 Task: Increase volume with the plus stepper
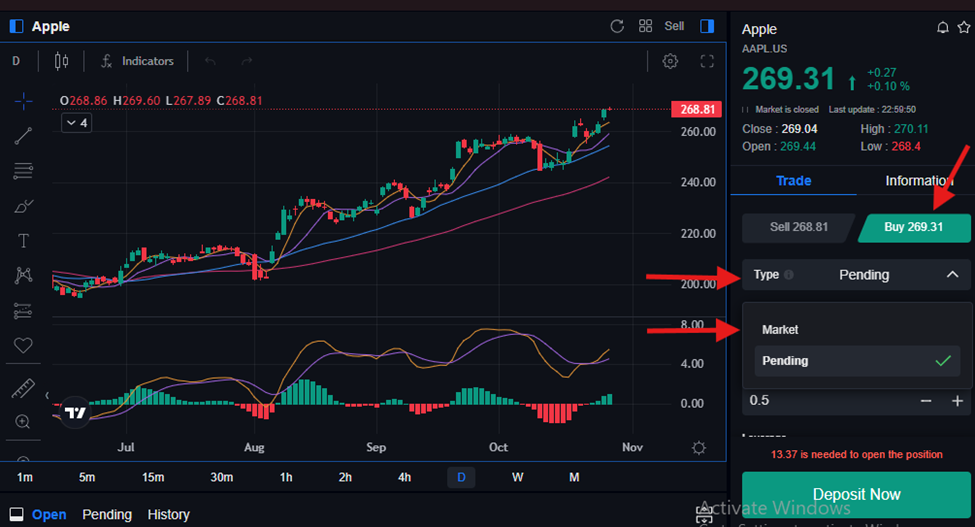957,401
